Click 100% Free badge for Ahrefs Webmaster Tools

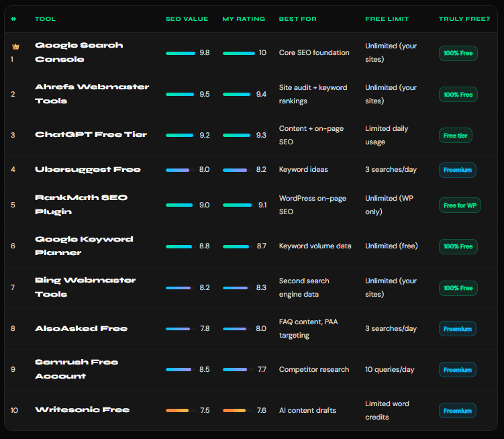point(458,95)
